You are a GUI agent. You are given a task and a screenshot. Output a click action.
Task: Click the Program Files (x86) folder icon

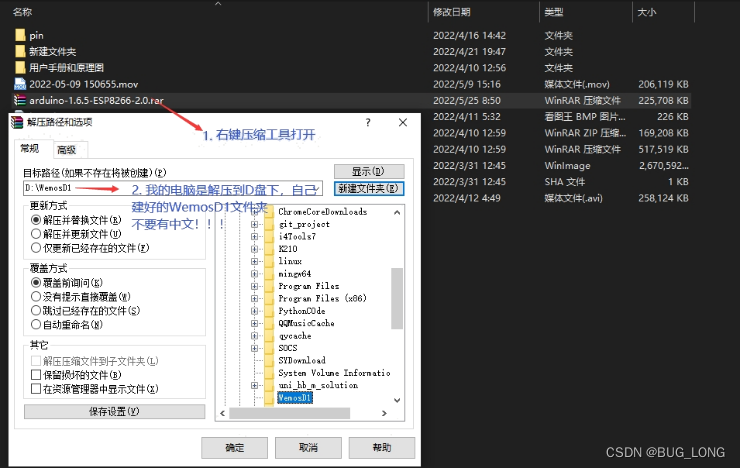(x=269, y=298)
